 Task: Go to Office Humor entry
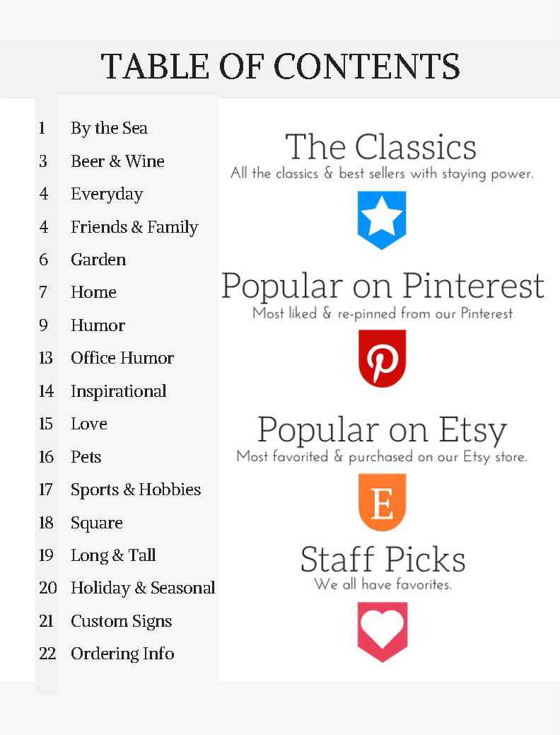click(x=122, y=358)
